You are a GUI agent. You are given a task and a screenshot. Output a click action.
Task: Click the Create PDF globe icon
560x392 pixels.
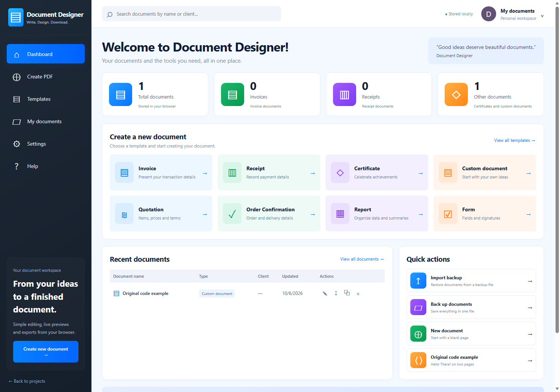16,77
